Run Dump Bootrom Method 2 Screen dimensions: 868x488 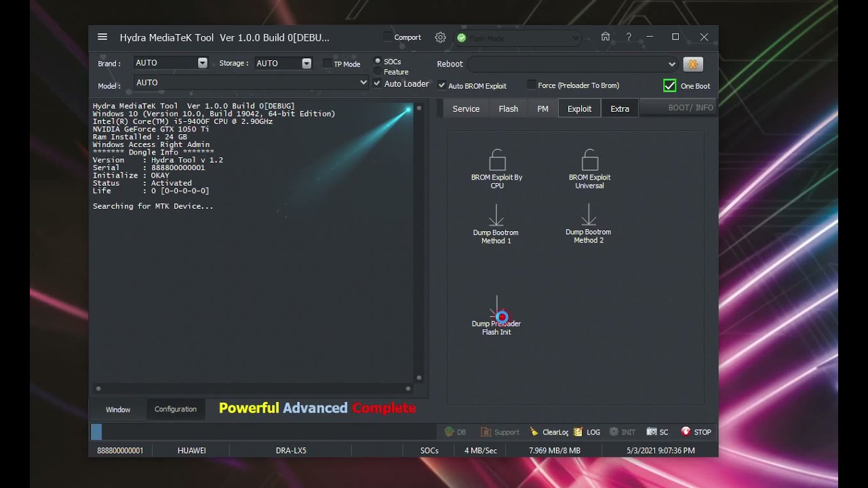pyautogui.click(x=589, y=216)
